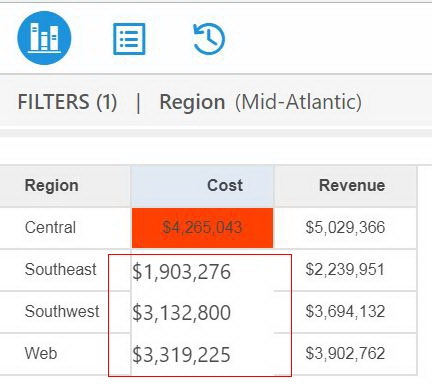Select the Central region row label
Screen dimensions: 432x388
click(x=50, y=227)
